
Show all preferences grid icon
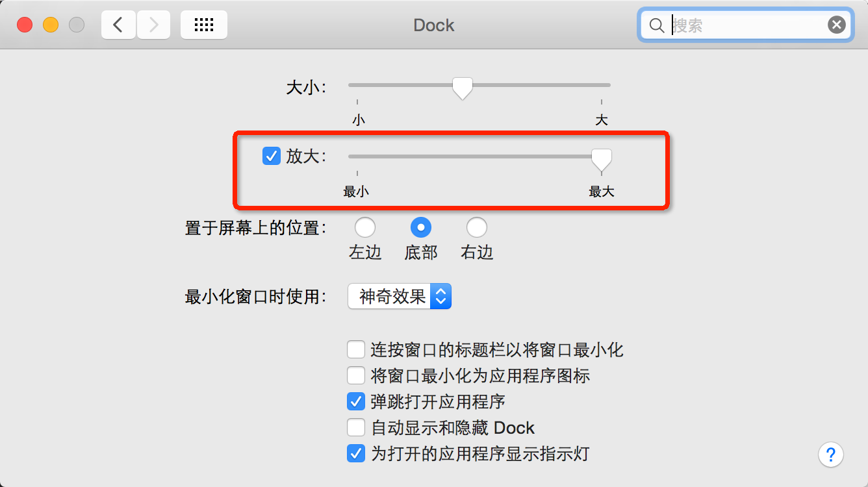coord(204,25)
